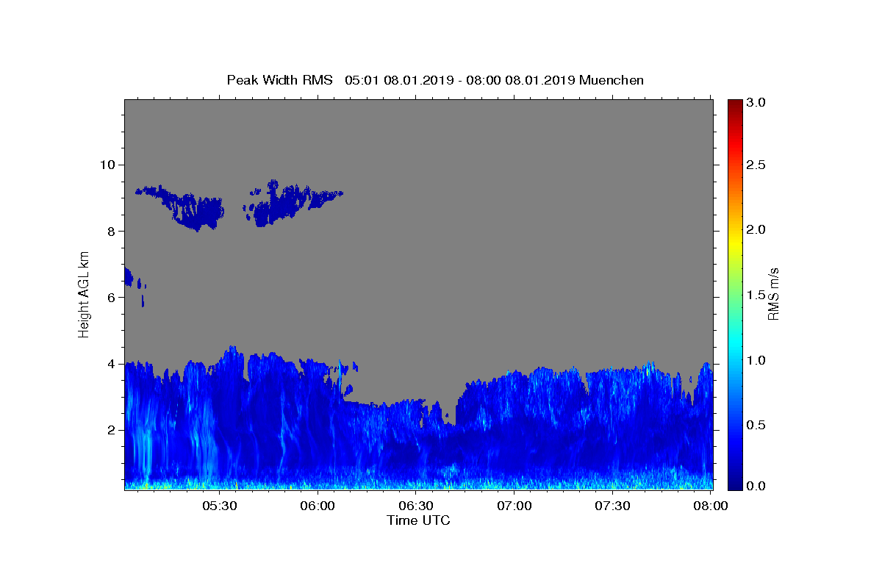Click the colorbar value 2.0
This screenshot has height=588, width=882.
(x=757, y=229)
